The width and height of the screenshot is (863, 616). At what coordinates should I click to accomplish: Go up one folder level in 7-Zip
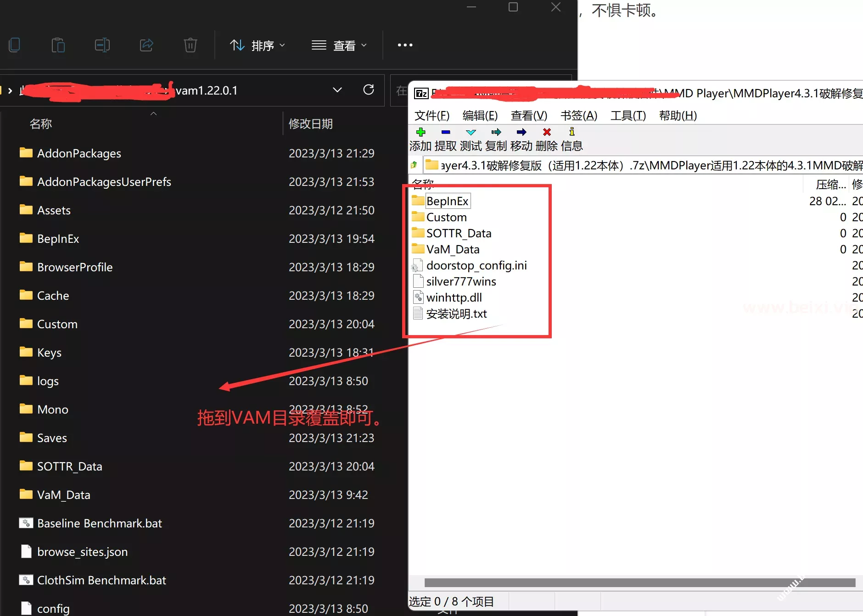coord(414,165)
